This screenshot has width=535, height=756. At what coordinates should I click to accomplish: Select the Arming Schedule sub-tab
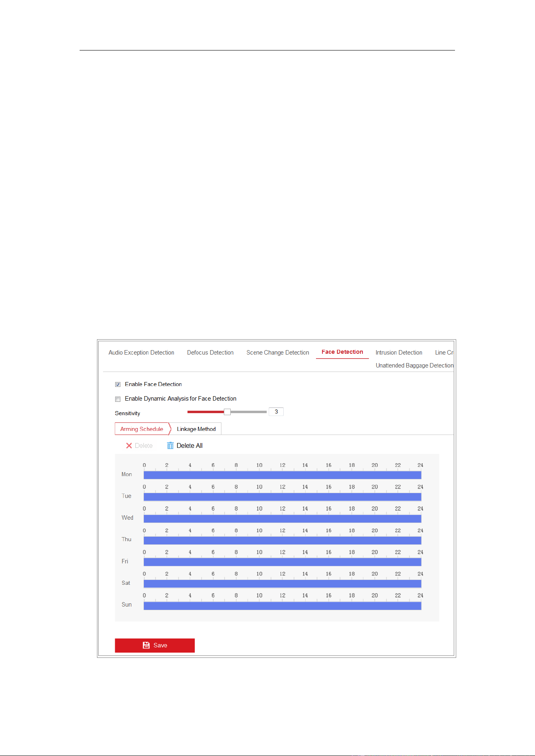click(142, 429)
